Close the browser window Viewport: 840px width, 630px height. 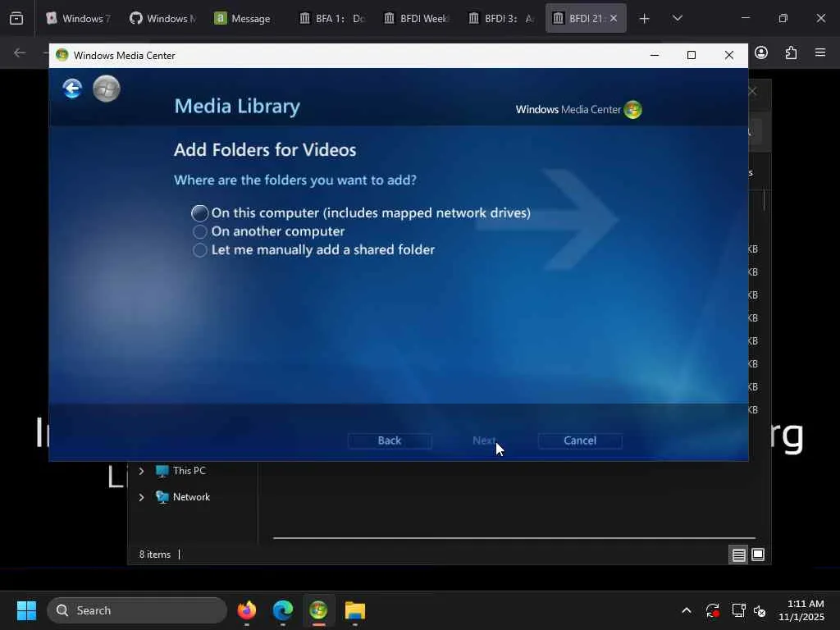820,18
